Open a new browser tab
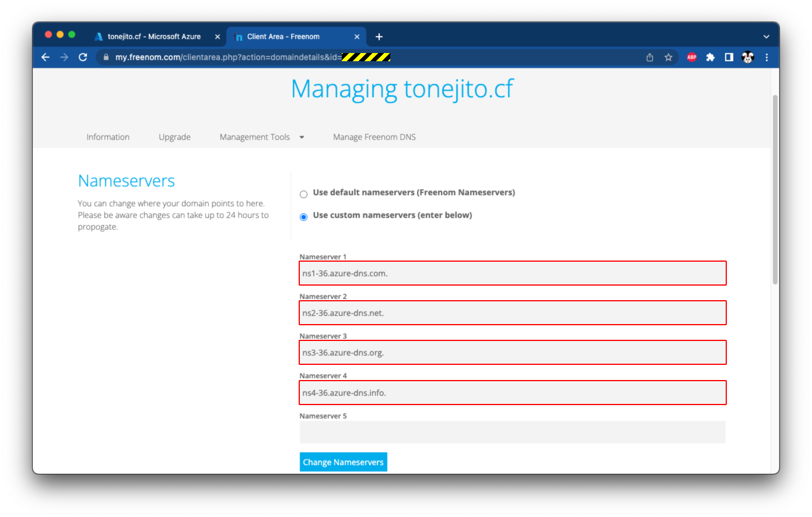This screenshot has width=812, height=517. pos(379,37)
